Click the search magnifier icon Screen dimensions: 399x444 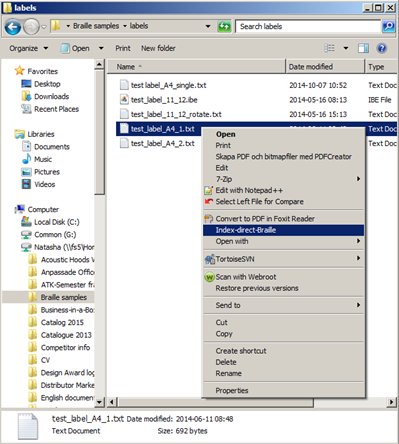coord(388,26)
